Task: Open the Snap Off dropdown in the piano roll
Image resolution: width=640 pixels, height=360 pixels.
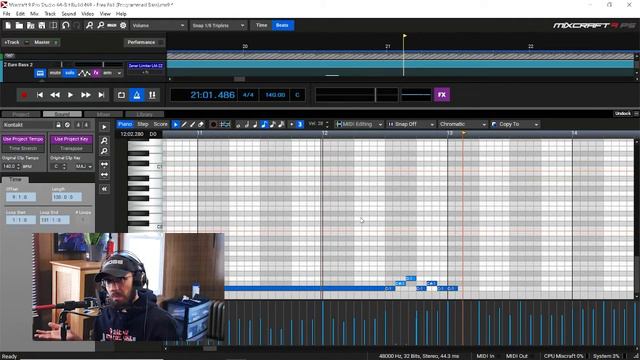Action: tap(410, 124)
